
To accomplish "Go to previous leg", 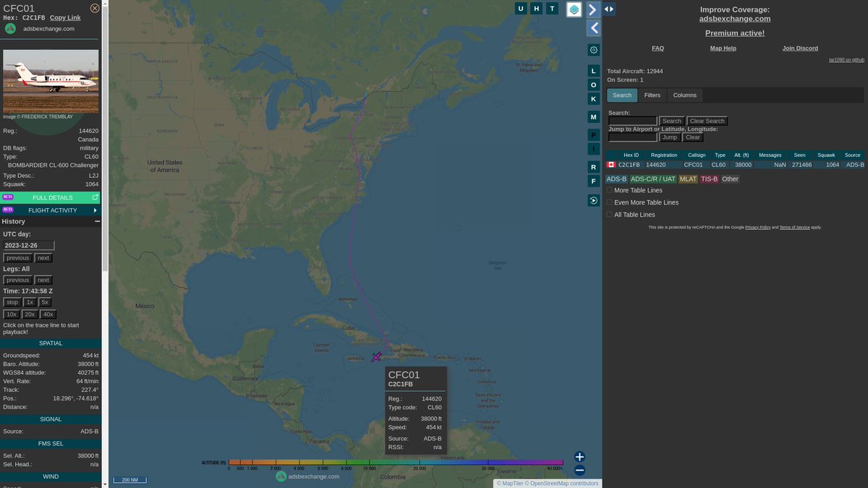I will 18,280.
